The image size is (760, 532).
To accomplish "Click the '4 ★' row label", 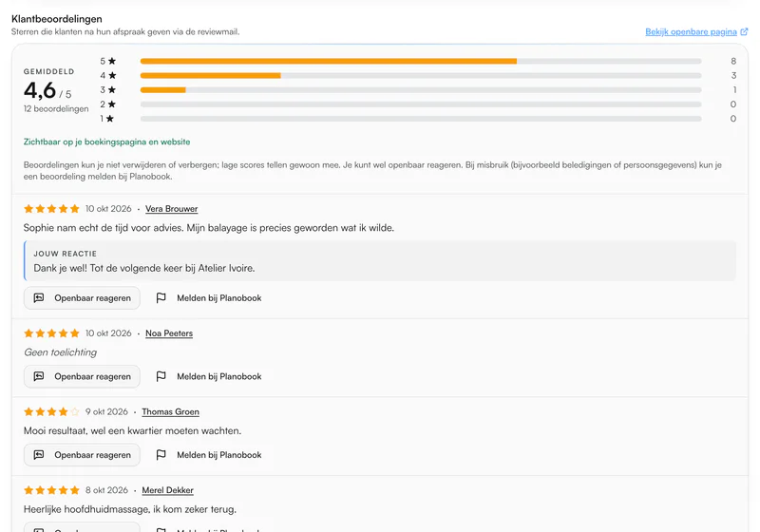I will (108, 76).
